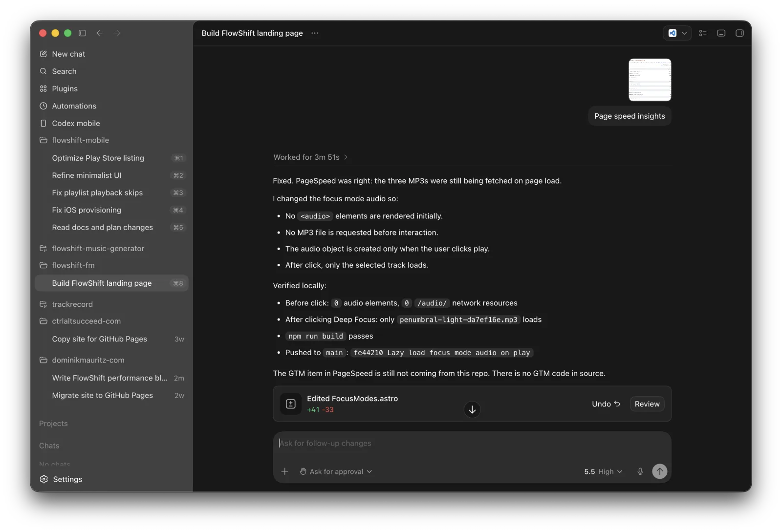Click the VS Code open-in icon
This screenshot has height=532, width=782.
(673, 33)
